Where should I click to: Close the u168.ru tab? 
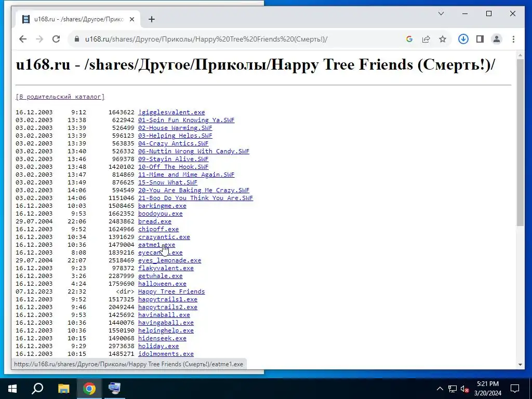[x=132, y=19]
